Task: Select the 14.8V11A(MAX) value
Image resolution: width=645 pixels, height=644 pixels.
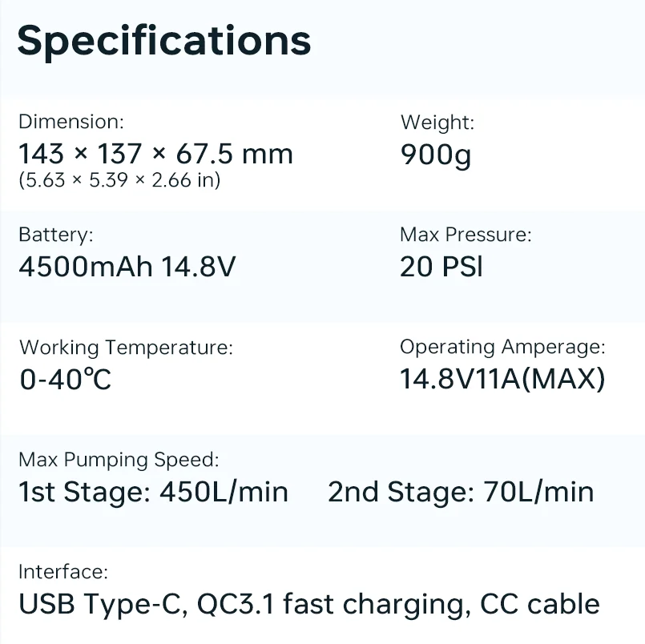Action: (x=502, y=378)
